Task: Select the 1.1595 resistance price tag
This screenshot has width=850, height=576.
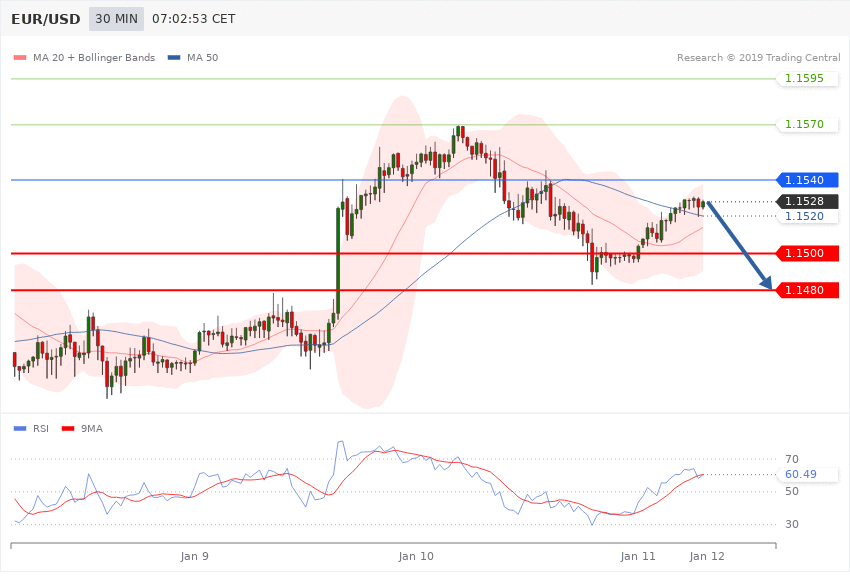Action: coord(808,79)
